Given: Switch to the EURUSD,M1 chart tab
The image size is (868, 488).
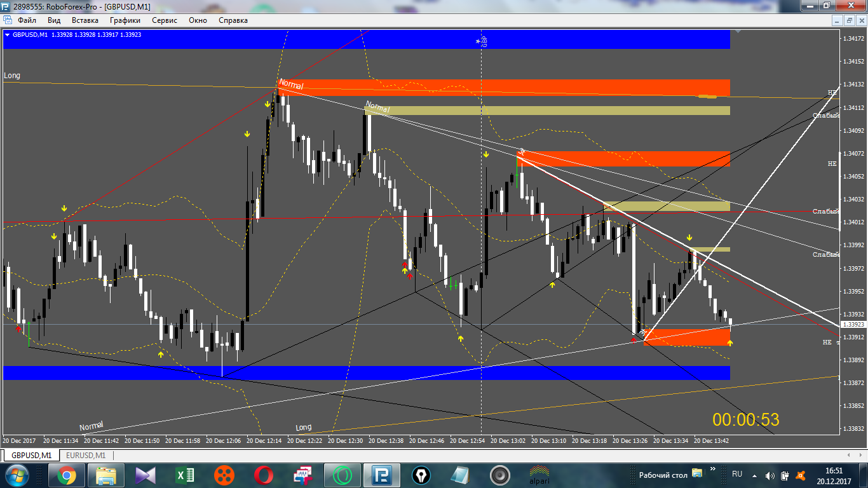Looking at the screenshot, I should click(x=86, y=455).
